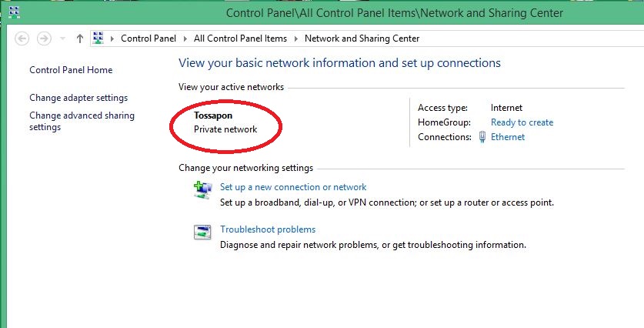
Task: Go back using the back arrow
Action: (22, 38)
